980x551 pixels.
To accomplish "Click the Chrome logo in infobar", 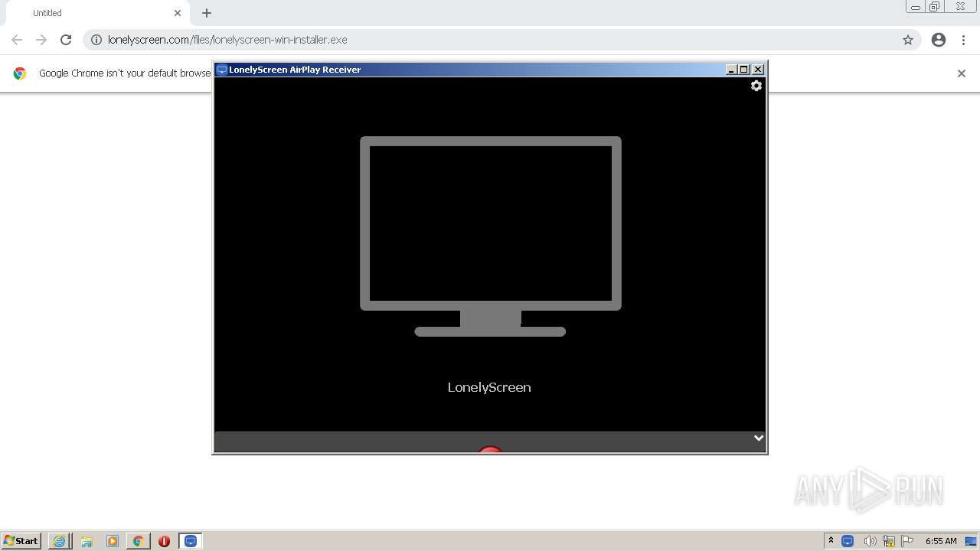I will 20,73.
